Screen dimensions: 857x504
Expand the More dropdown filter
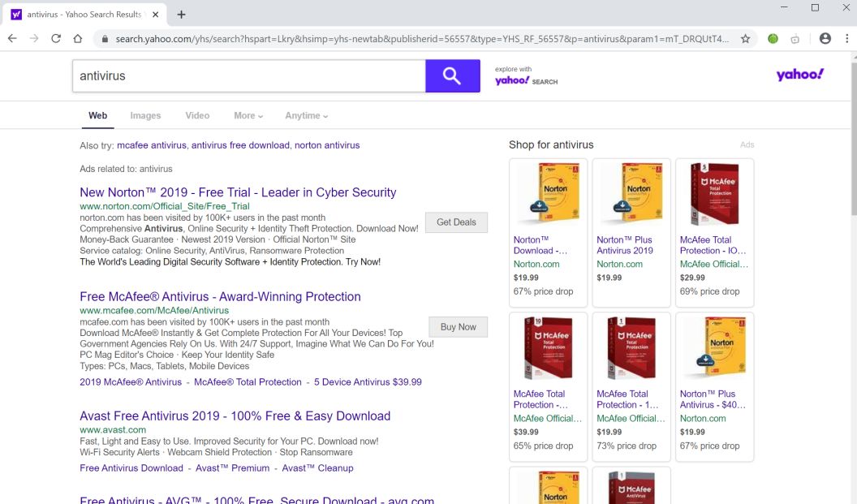(248, 115)
